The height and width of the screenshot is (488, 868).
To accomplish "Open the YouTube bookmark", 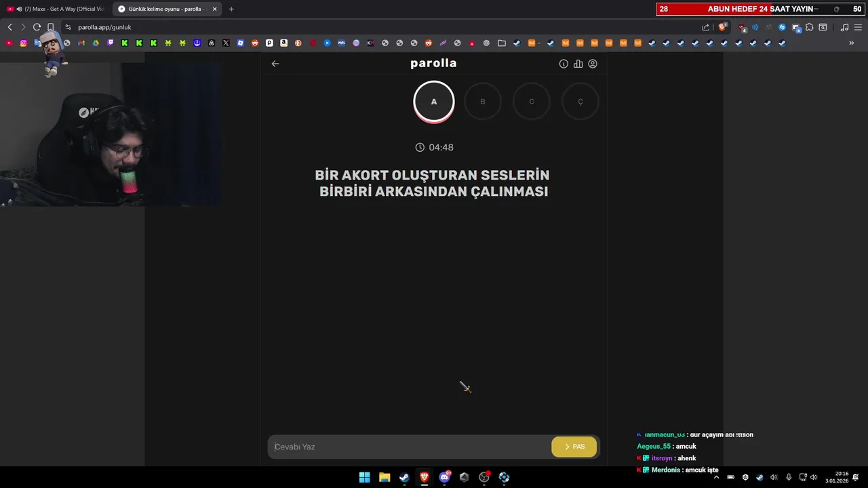I will tap(9, 43).
